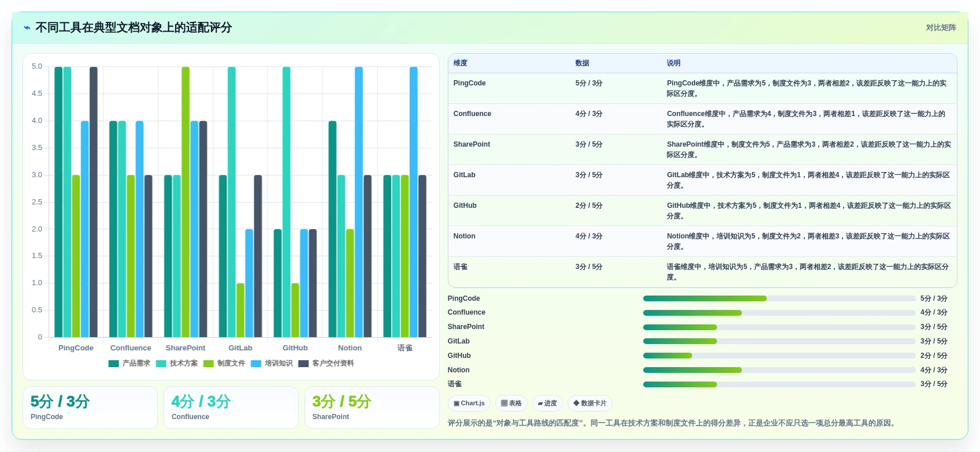Click PingCode's dark 客户交付资料 bar
Screen dimensions: 980x452
94,202
